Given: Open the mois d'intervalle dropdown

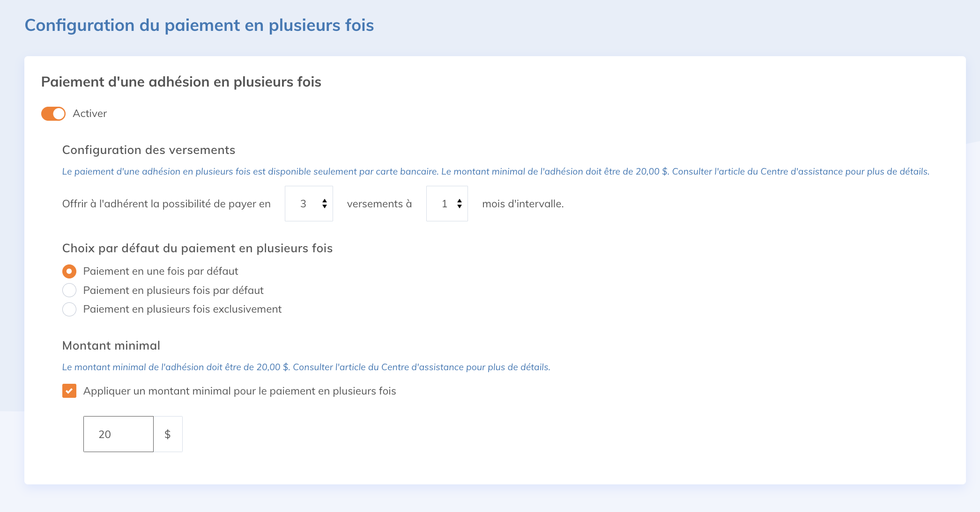Looking at the screenshot, I should click(446, 204).
